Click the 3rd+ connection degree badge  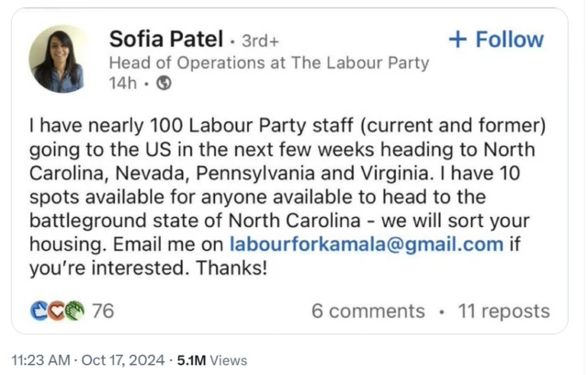point(262,40)
